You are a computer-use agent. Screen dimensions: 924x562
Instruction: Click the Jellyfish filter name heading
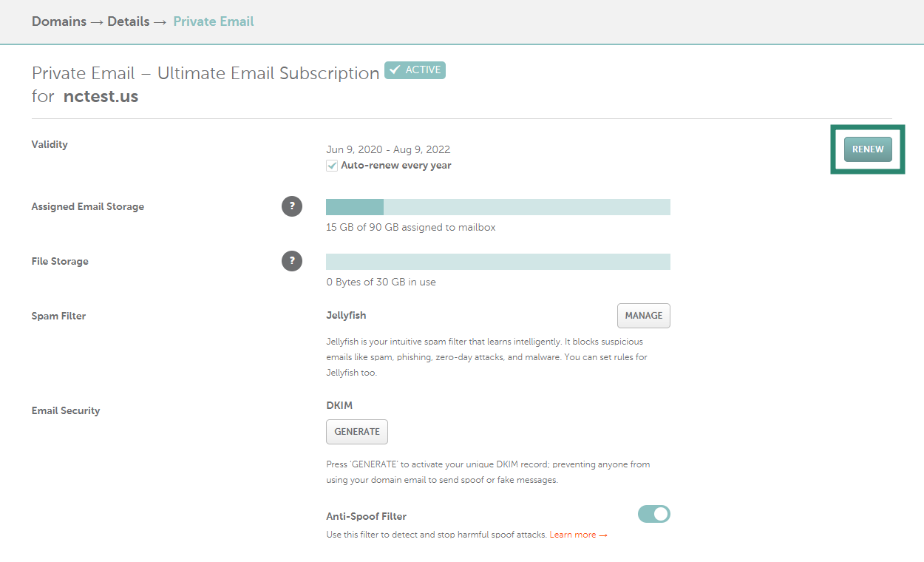pyautogui.click(x=346, y=316)
